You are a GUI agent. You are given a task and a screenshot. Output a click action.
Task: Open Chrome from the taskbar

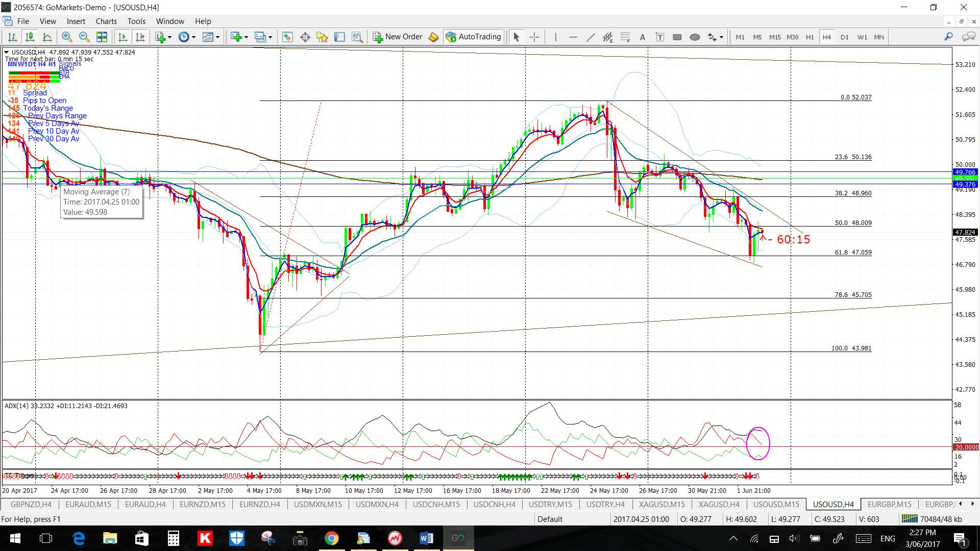[x=331, y=538]
